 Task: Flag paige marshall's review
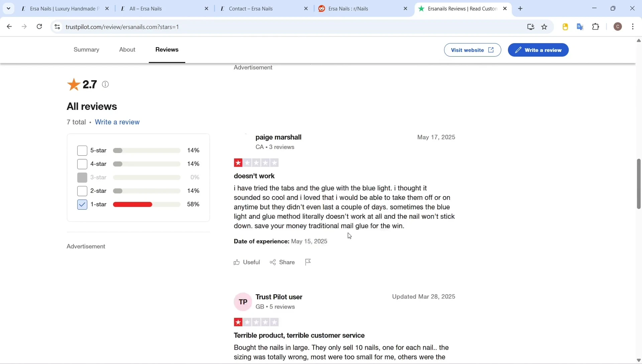click(308, 262)
